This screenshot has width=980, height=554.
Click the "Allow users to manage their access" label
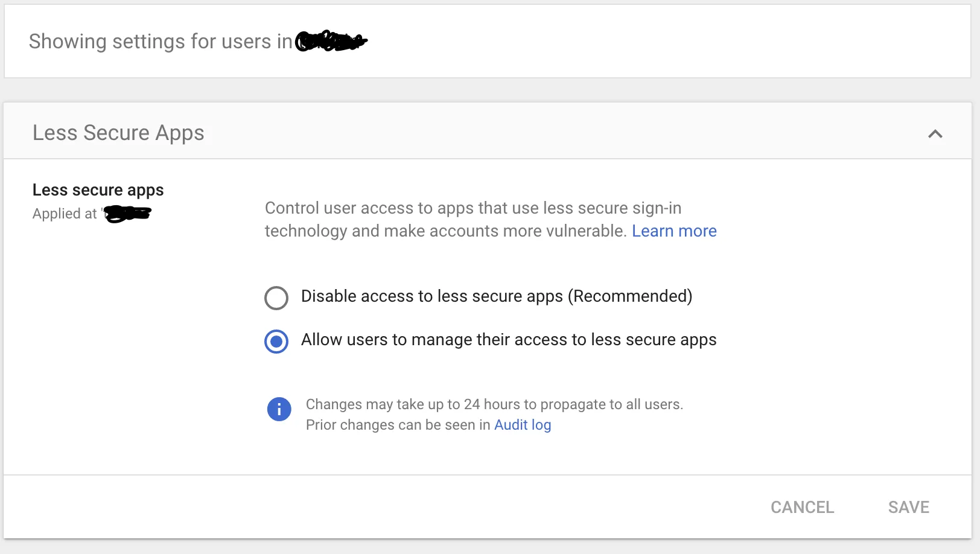(508, 340)
